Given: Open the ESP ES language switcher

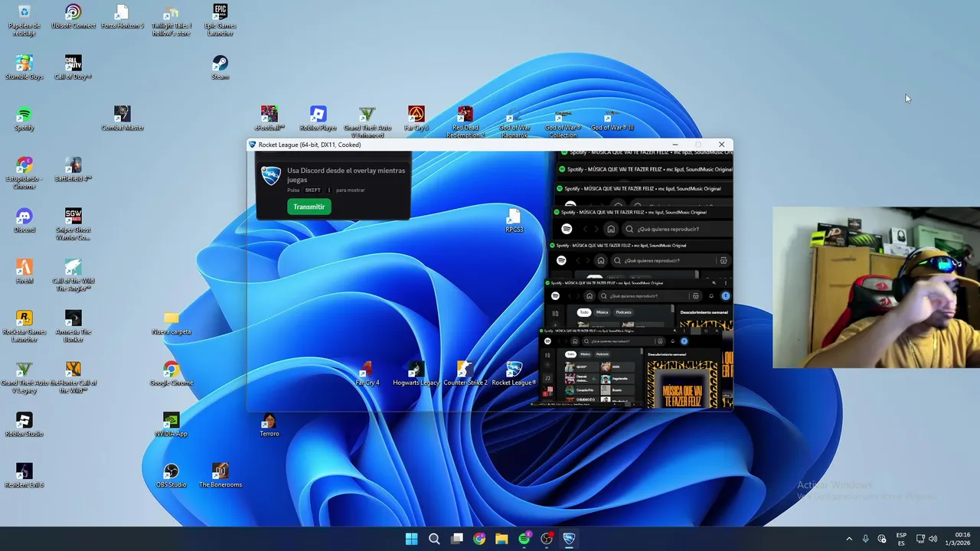Looking at the screenshot, I should [x=901, y=539].
